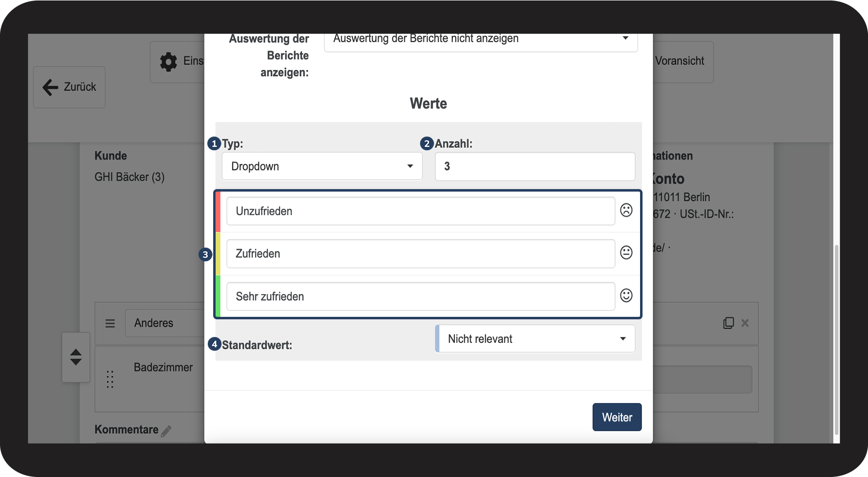Click the yellow color bar beside Zufrieden

(218, 253)
